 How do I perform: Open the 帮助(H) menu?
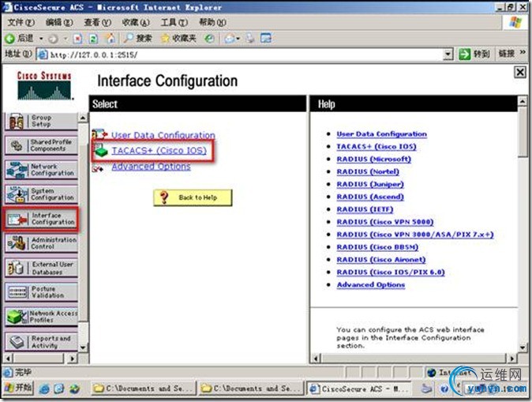tap(212, 23)
